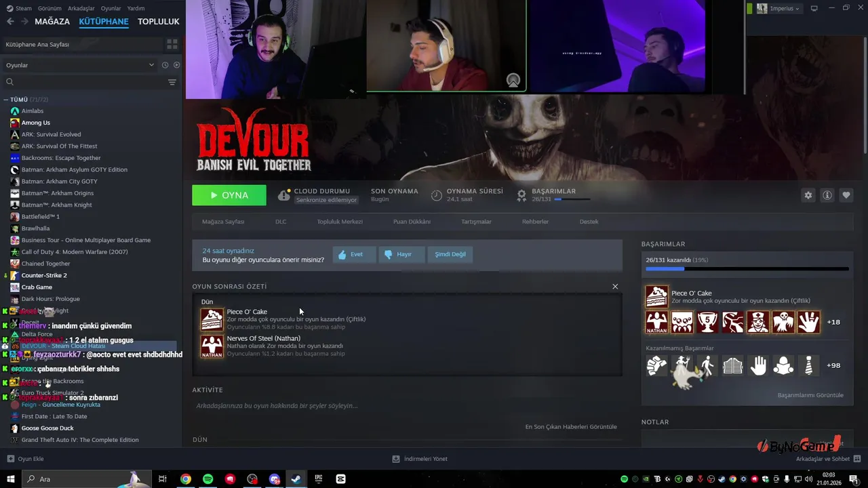Open the Oyunlar category dropdown
The image size is (868, 488).
pos(80,65)
